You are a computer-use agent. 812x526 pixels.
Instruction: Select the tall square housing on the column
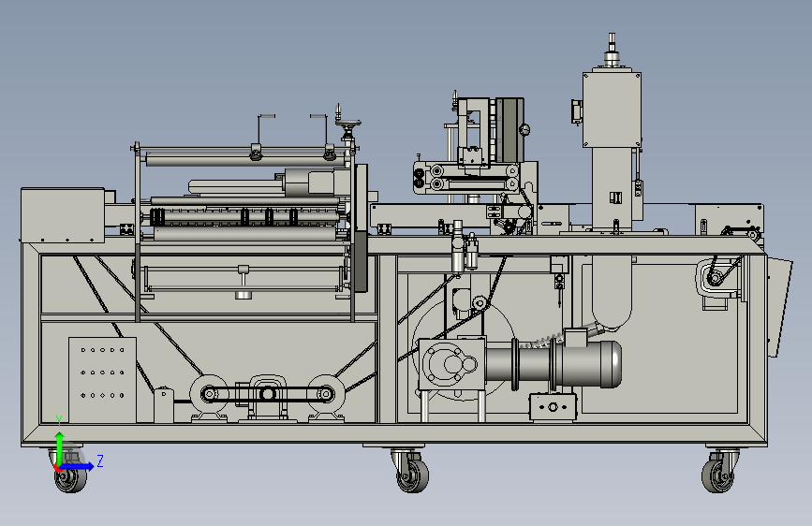pyautogui.click(x=612, y=110)
